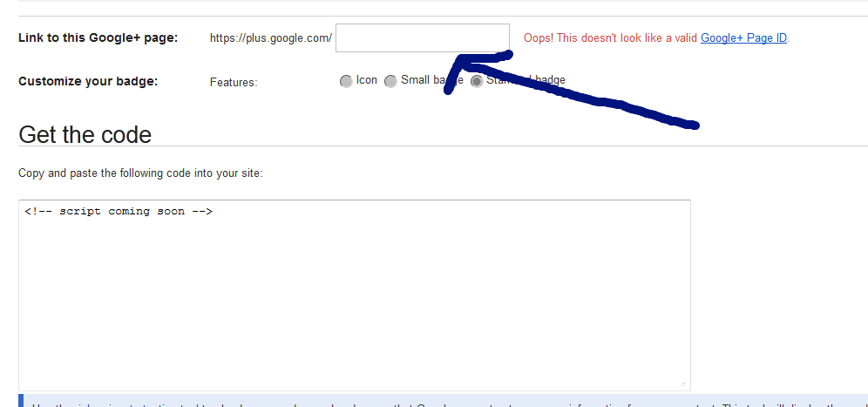Click the 'Features:' label
This screenshot has height=407, width=868.
pos(234,83)
